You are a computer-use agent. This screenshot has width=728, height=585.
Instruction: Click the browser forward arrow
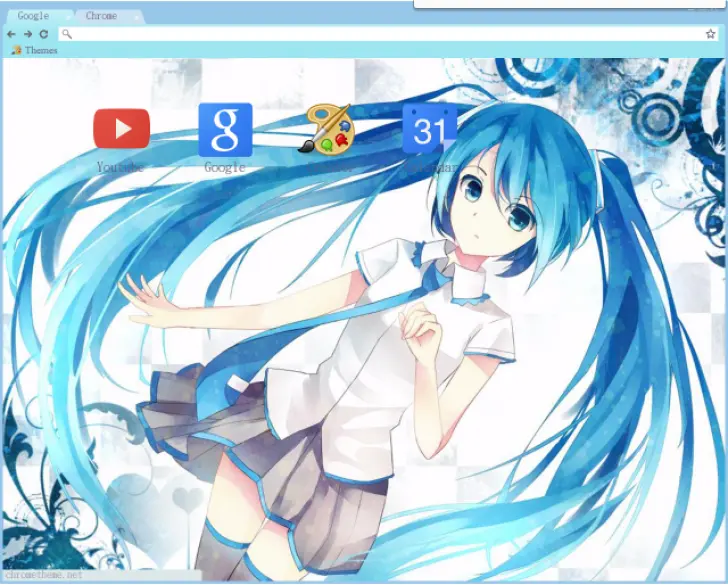27,34
